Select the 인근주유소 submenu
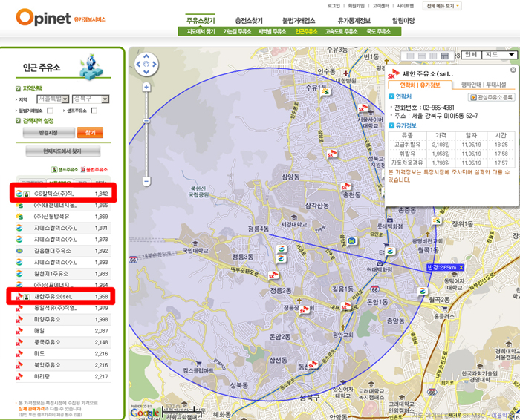This screenshot has height=420, width=520. point(306,31)
